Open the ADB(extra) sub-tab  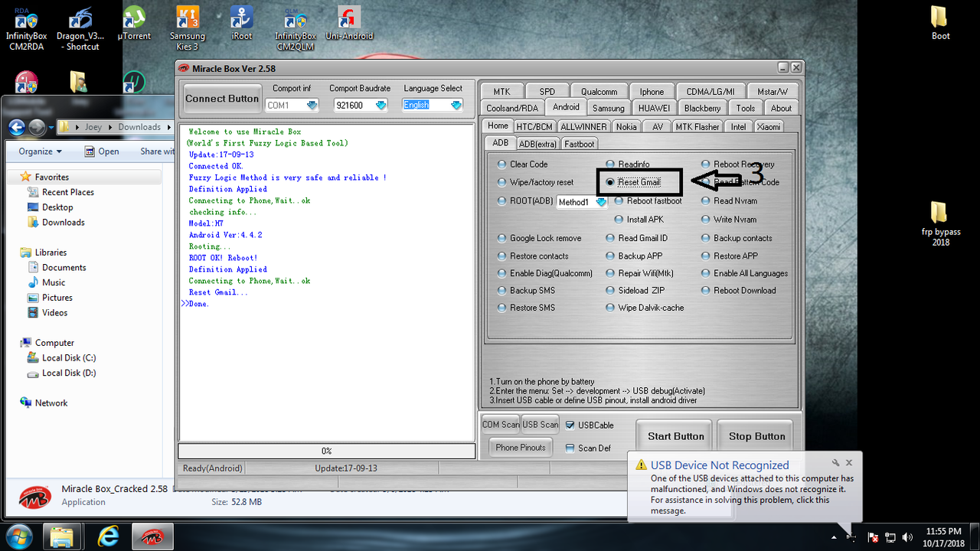(x=537, y=144)
